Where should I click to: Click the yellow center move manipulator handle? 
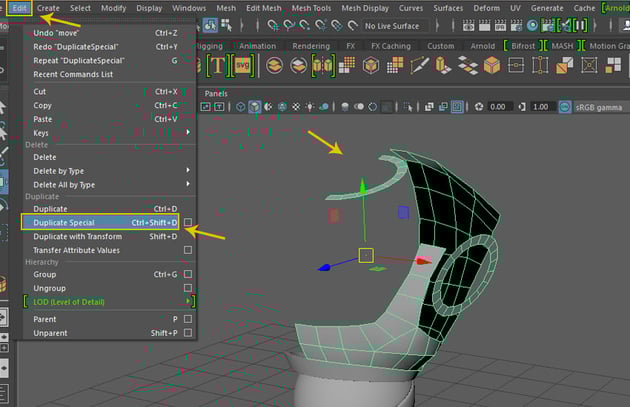(366, 255)
